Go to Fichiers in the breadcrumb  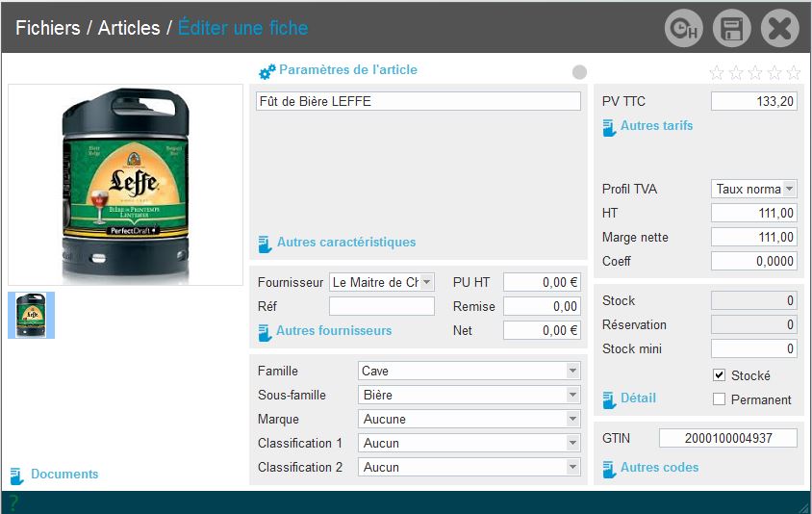(x=48, y=28)
